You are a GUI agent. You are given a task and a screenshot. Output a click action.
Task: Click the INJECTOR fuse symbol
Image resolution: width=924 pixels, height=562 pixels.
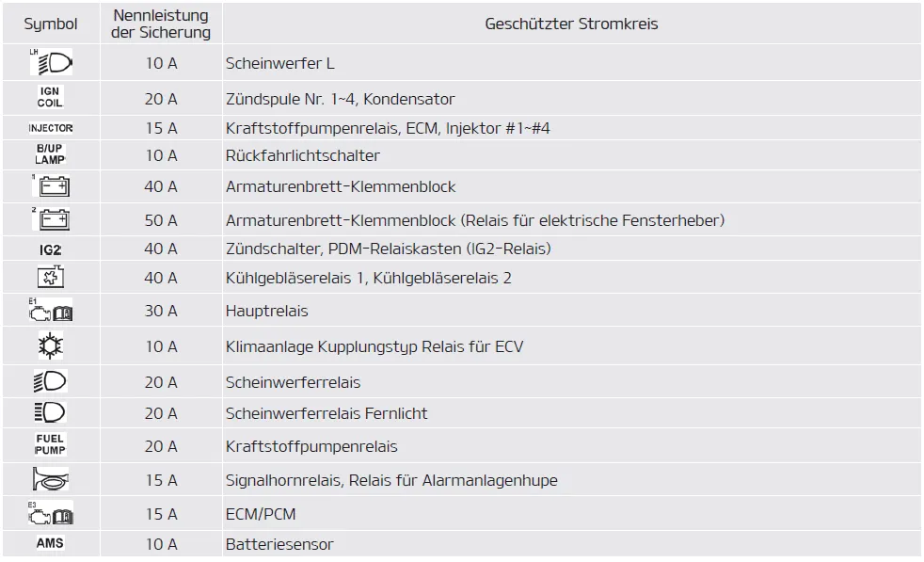coord(51,128)
